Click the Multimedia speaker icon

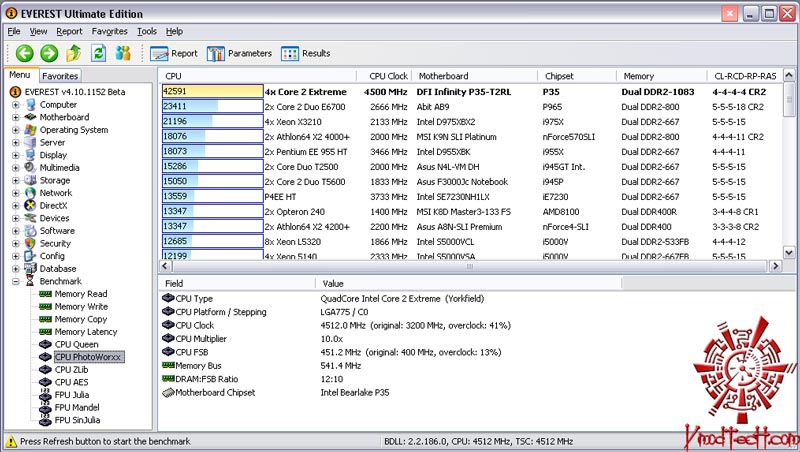31,168
